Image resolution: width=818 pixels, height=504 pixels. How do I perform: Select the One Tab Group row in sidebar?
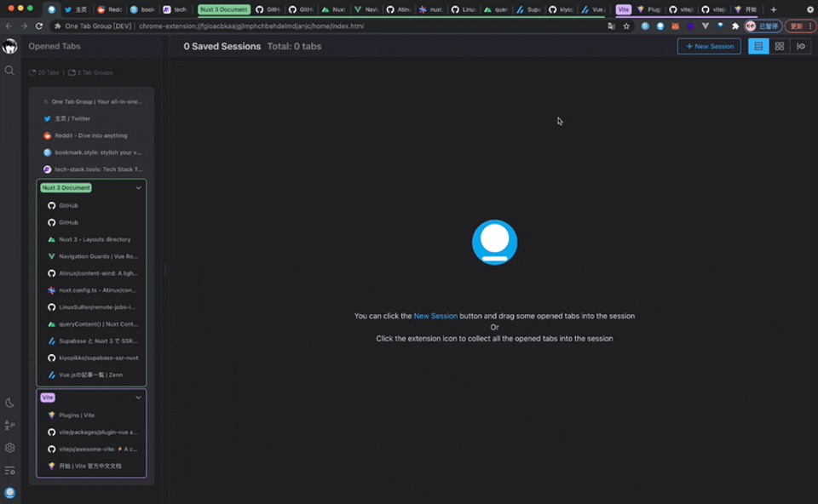point(92,101)
